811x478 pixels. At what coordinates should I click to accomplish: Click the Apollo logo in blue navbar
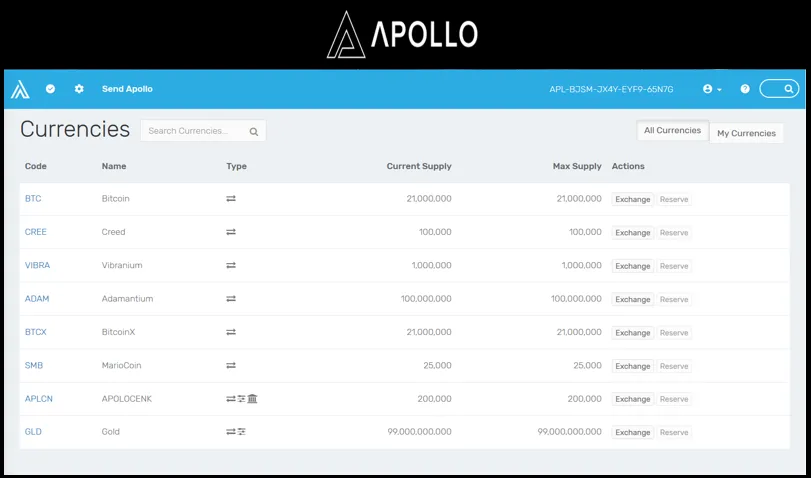20,89
